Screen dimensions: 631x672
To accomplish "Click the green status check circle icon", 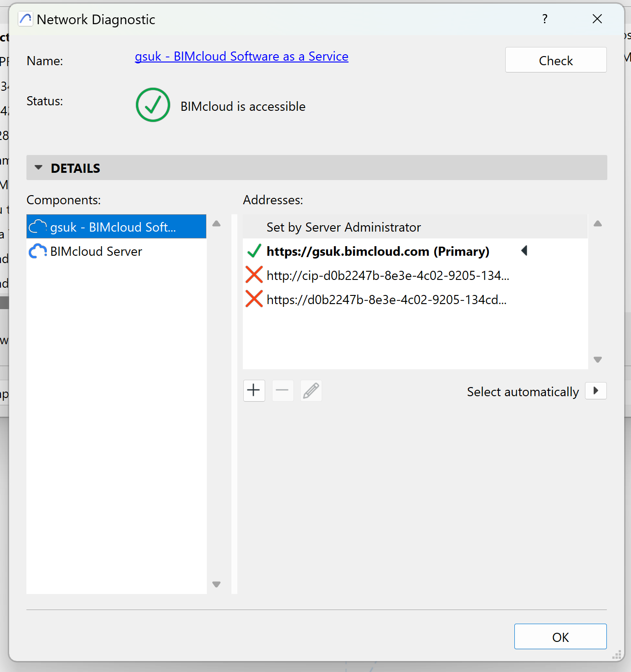I will (x=153, y=105).
